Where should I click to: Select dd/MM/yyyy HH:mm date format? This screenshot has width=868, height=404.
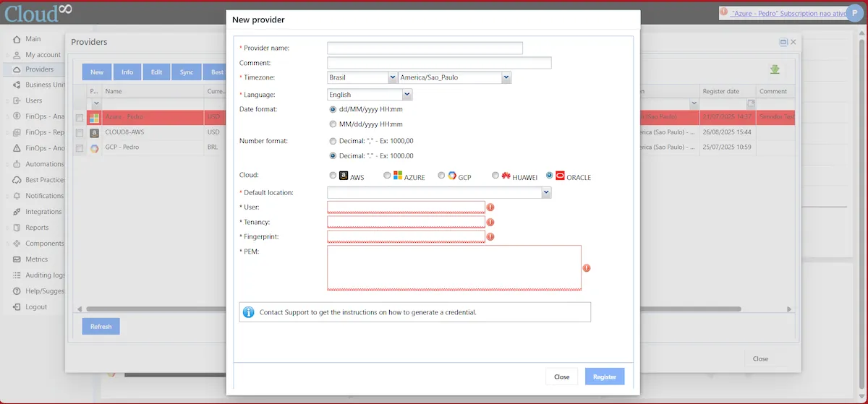[333, 109]
